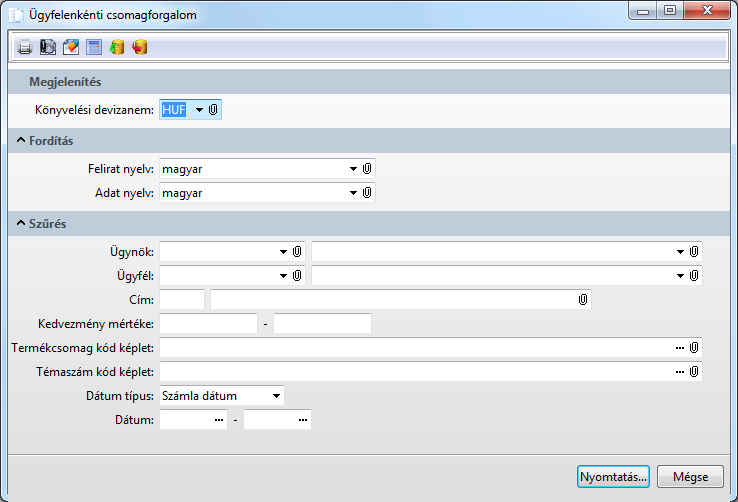Viewport: 738px width, 502px height.
Task: Click paperclip in Témaszám kód képlet row
Action: click(x=694, y=372)
